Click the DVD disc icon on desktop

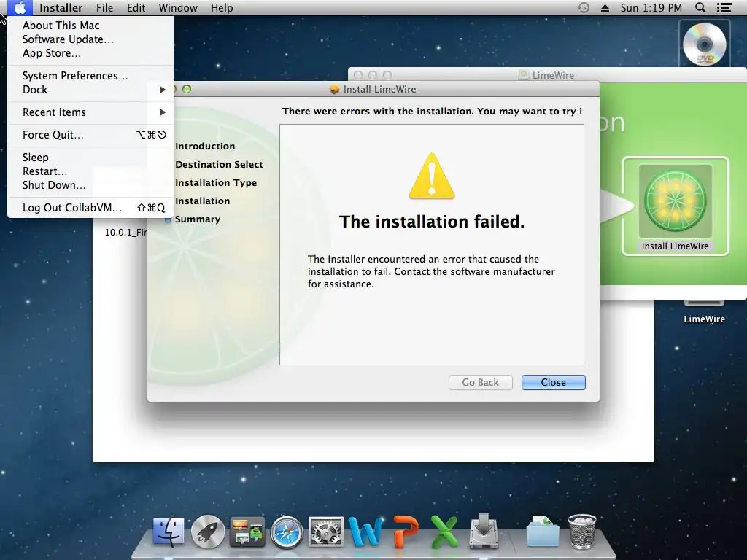coord(704,44)
